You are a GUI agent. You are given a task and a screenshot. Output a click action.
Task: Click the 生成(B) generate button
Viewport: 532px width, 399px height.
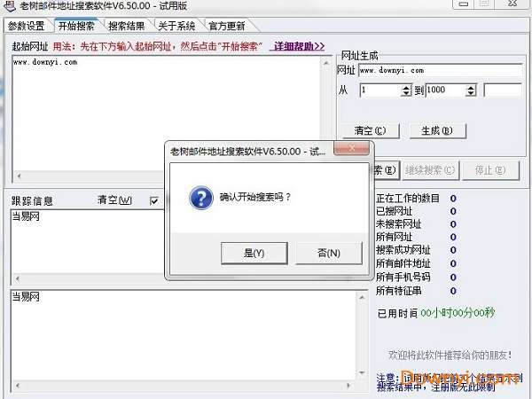click(437, 130)
